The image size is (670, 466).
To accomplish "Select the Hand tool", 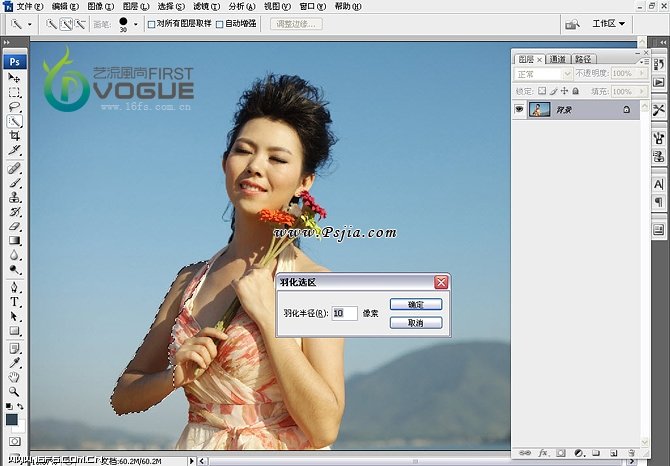I will coord(15,377).
